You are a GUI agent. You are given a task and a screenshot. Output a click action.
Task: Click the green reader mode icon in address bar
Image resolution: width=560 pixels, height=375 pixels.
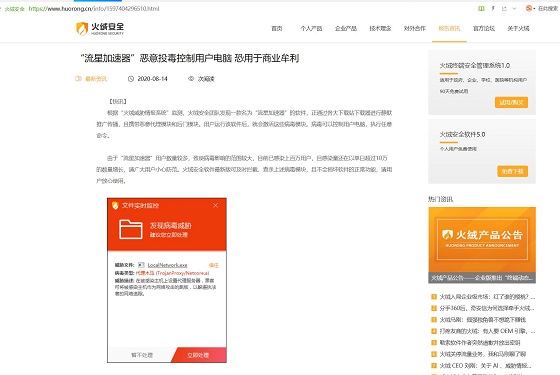click(481, 9)
